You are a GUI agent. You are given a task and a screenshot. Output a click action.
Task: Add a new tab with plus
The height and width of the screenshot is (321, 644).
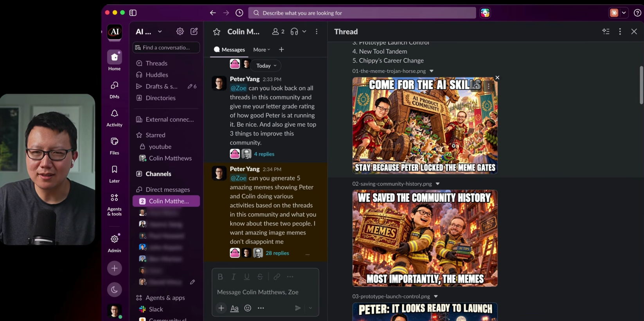[x=281, y=50]
